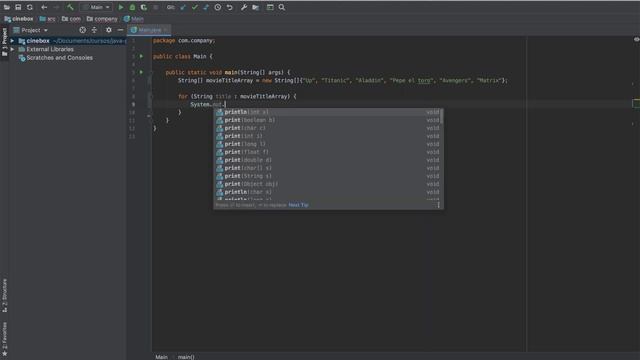Choose print(long l) completion
This screenshot has height=360, width=640.
(x=328, y=144)
